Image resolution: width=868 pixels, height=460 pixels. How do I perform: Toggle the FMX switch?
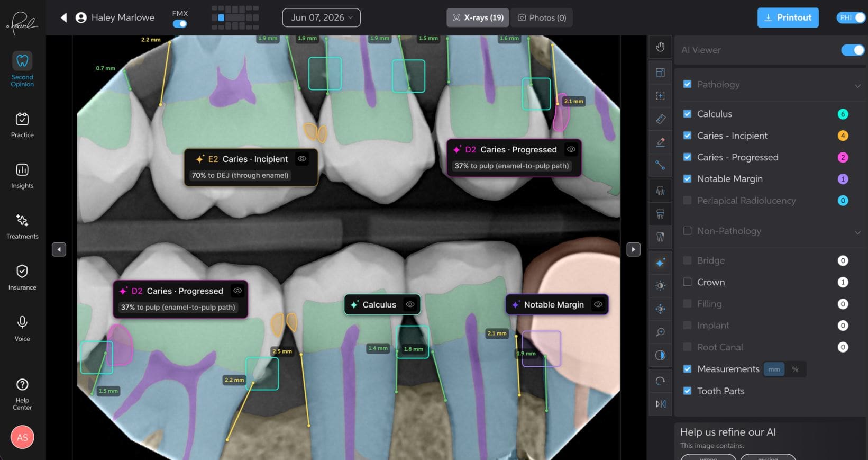(x=180, y=24)
